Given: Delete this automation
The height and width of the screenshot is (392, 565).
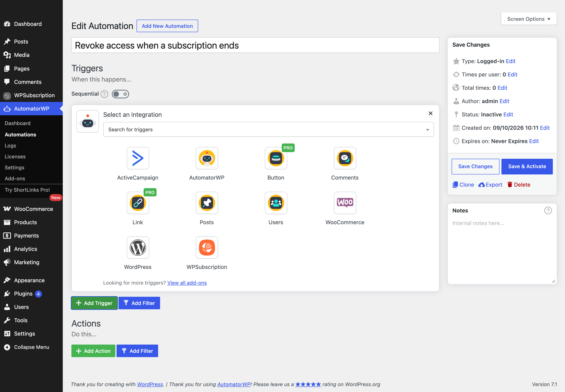Looking at the screenshot, I should 519,185.
